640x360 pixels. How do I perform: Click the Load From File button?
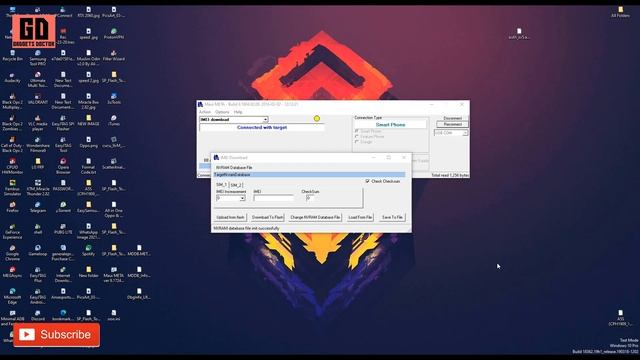click(x=360, y=218)
